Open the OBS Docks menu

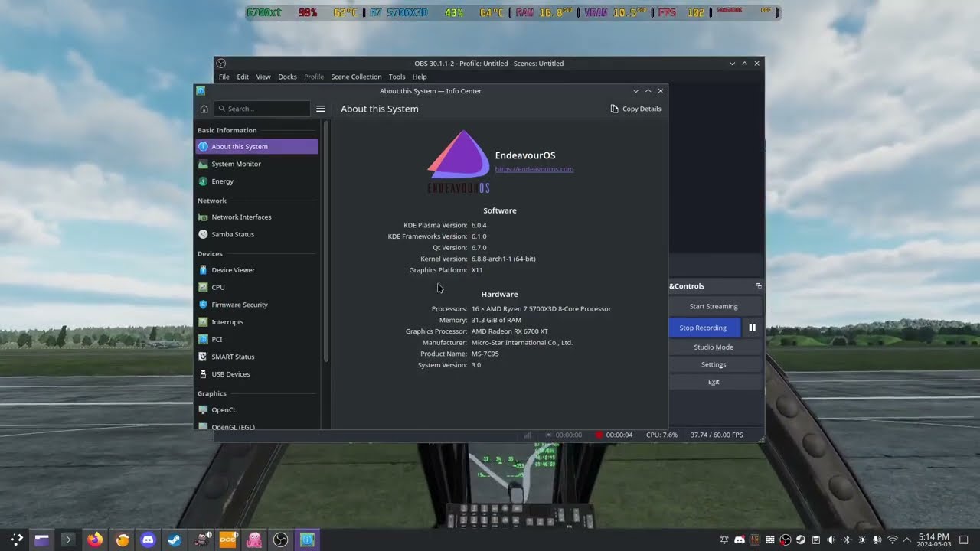click(287, 77)
